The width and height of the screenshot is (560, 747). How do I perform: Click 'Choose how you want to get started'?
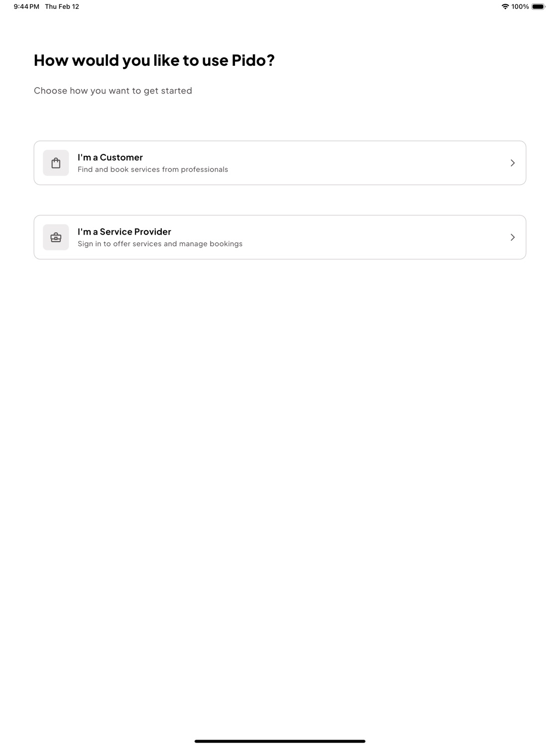coord(113,91)
